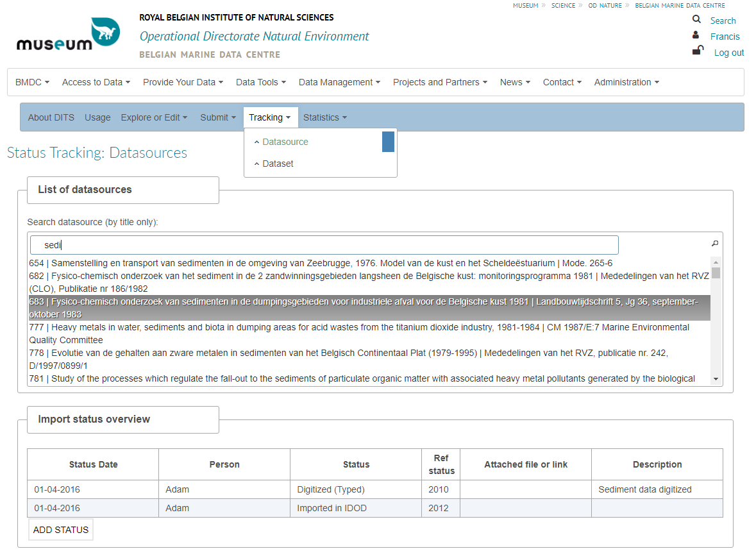756x558 pixels.
Task: Open the Usage tab
Action: pos(97,117)
